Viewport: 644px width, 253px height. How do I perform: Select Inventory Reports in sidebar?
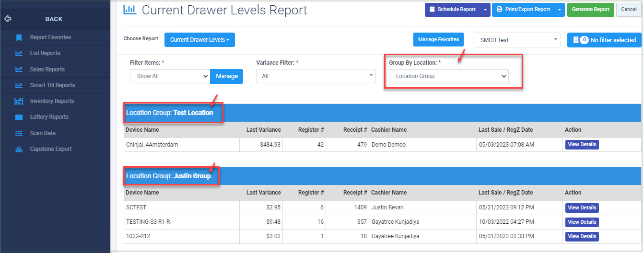[x=52, y=101]
